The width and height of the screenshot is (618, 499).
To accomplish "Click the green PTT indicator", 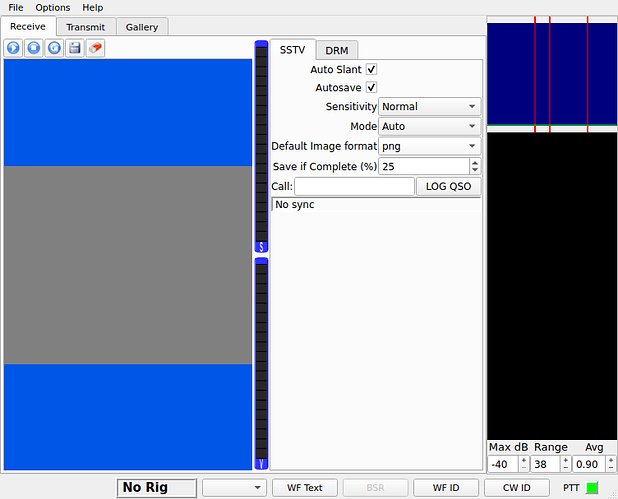I will (592, 488).
